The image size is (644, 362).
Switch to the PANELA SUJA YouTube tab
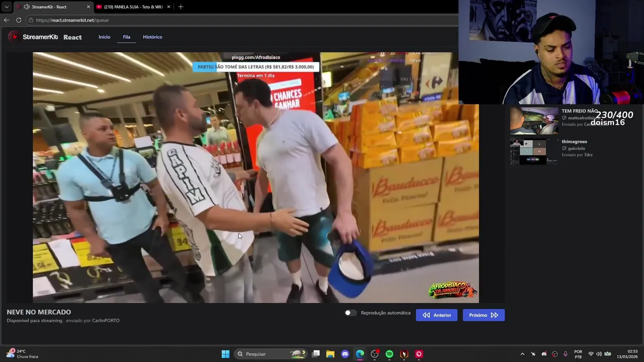[x=132, y=7]
